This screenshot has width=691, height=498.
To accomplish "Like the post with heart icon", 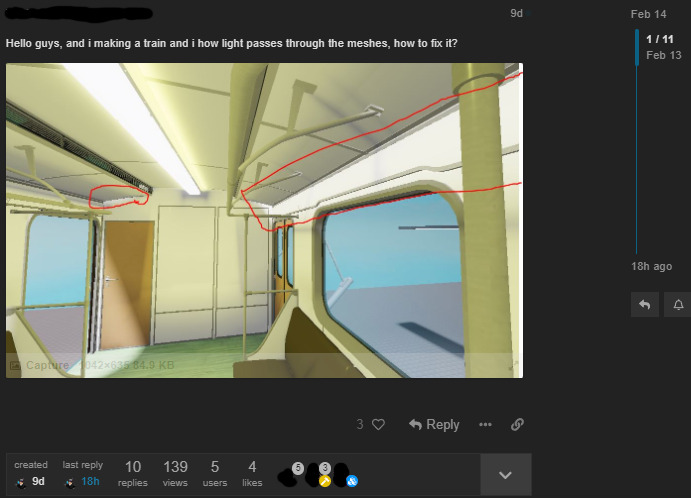I will [x=378, y=424].
